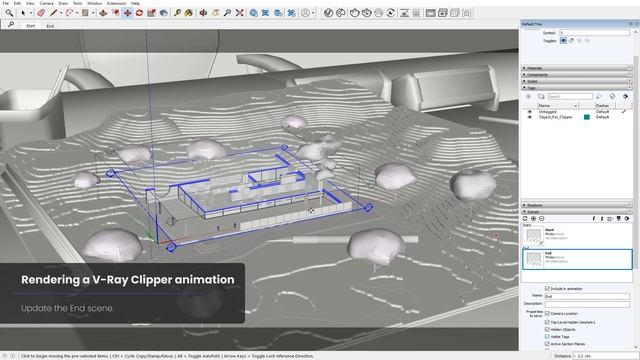This screenshot has width=640, height=360.
Task: Click the first Toggles icon in Entity Info
Action: [563, 40]
